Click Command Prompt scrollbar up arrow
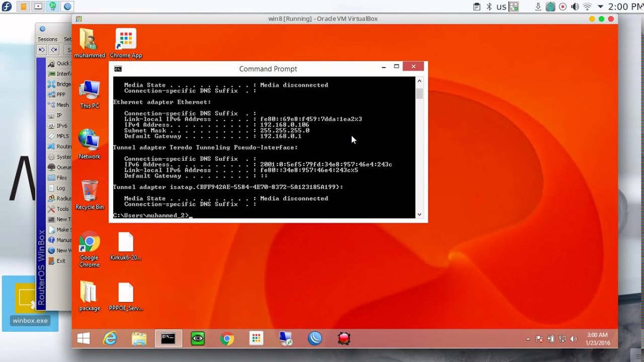 [419, 81]
